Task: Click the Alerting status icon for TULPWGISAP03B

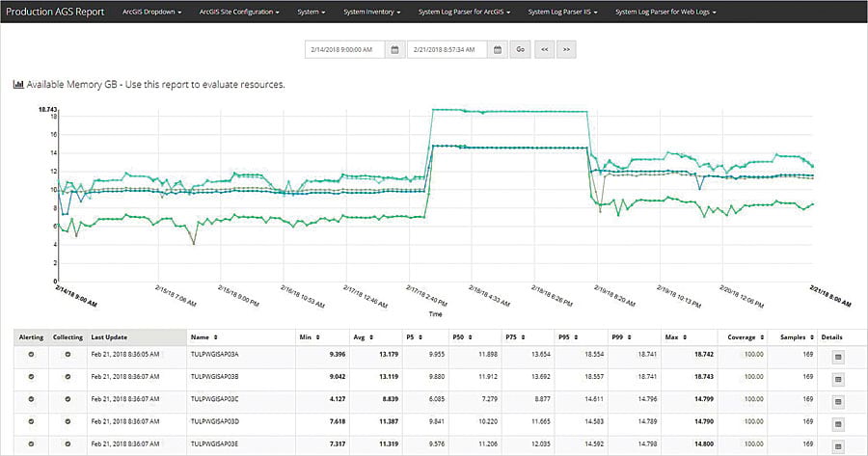Action: 31,376
